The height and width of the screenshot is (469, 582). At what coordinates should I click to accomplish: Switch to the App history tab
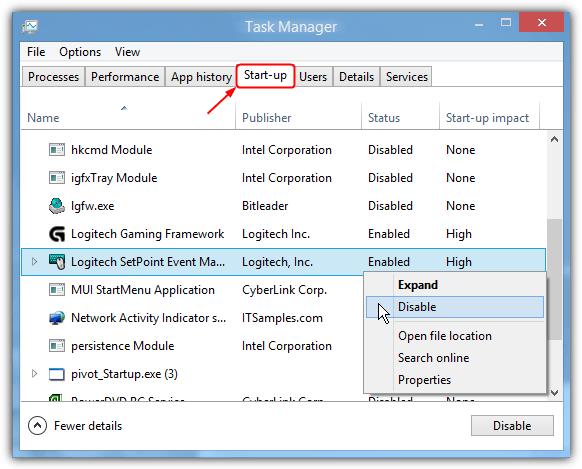201,77
